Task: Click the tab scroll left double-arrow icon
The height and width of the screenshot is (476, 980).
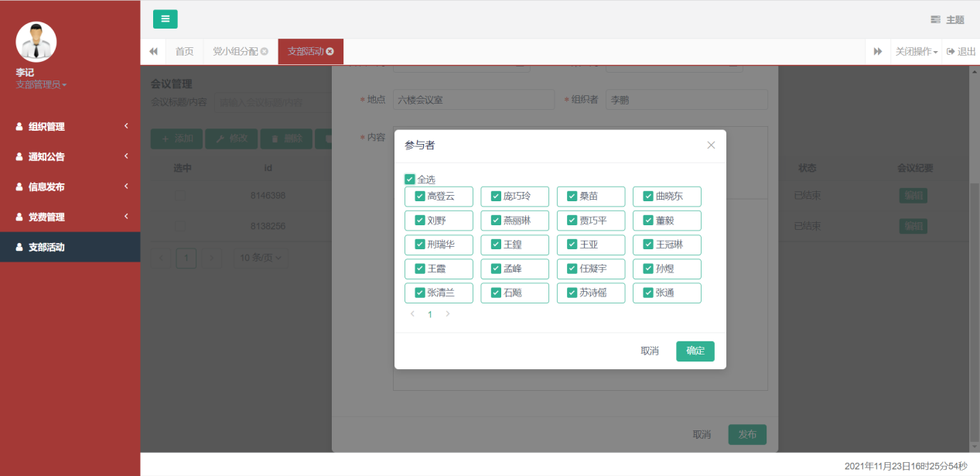Action: point(153,52)
